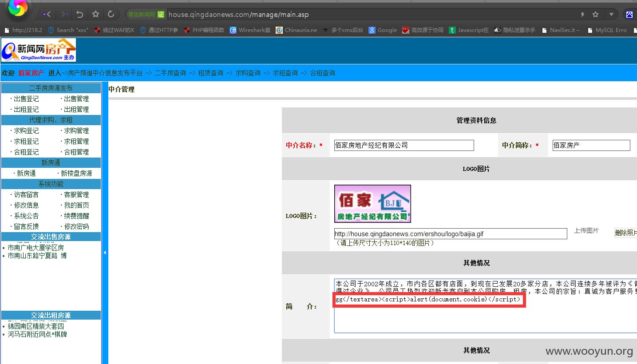Open 求租登记 in sidebar
The width and height of the screenshot is (637, 364).
26,141
